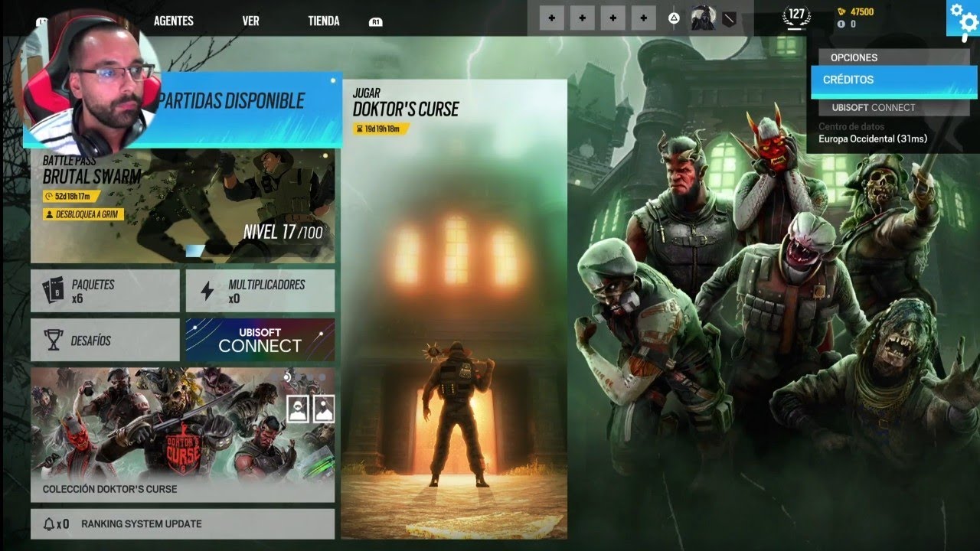
Task: View the clearance level 127 emblem
Action: click(798, 17)
